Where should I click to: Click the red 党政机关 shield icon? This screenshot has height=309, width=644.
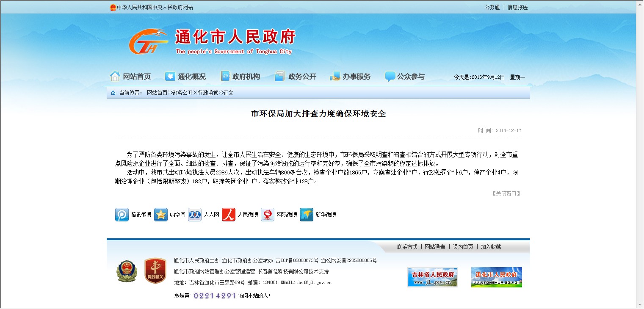pyautogui.click(x=155, y=271)
